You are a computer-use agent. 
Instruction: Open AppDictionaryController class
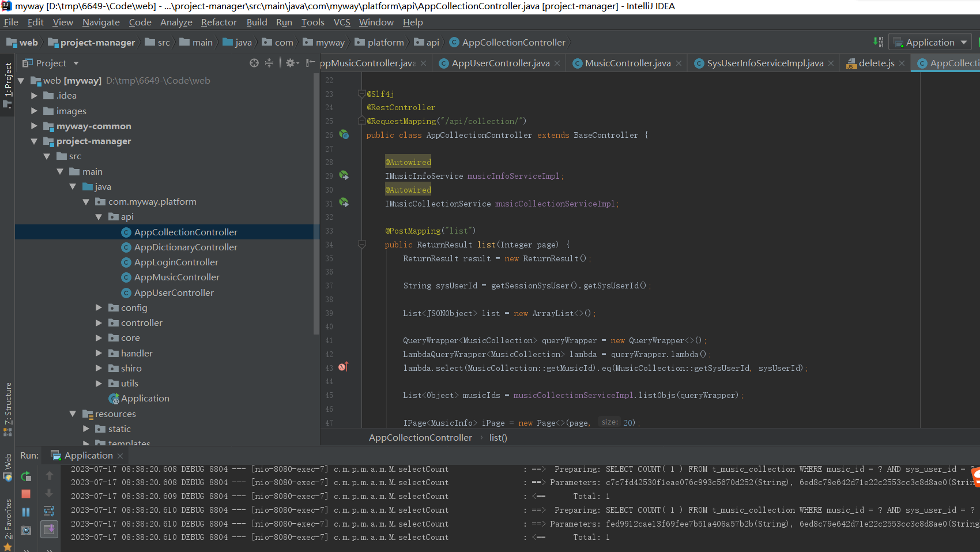[186, 247]
